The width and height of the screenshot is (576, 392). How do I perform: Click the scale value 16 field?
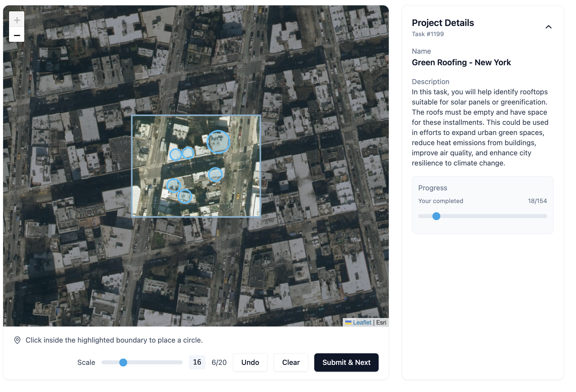click(197, 362)
